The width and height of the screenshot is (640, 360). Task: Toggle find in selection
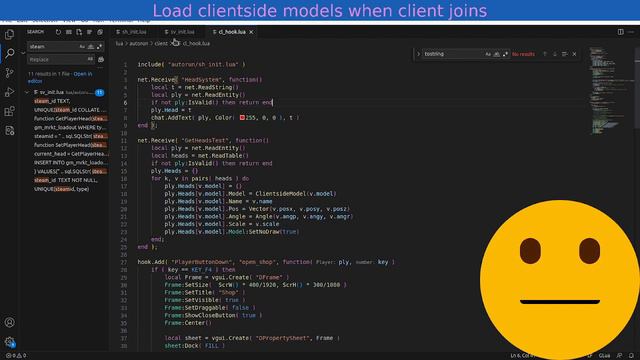[x=564, y=54]
